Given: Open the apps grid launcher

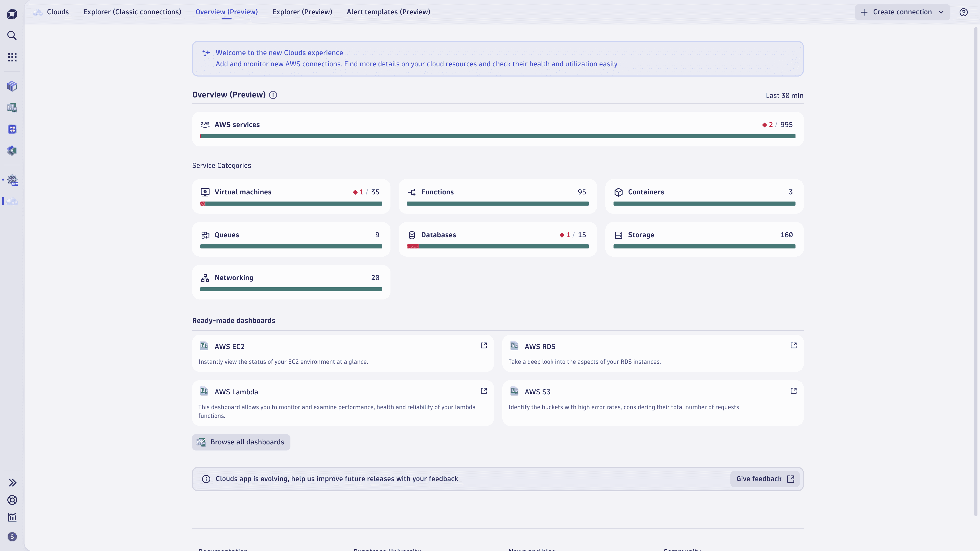Looking at the screenshot, I should (x=12, y=57).
